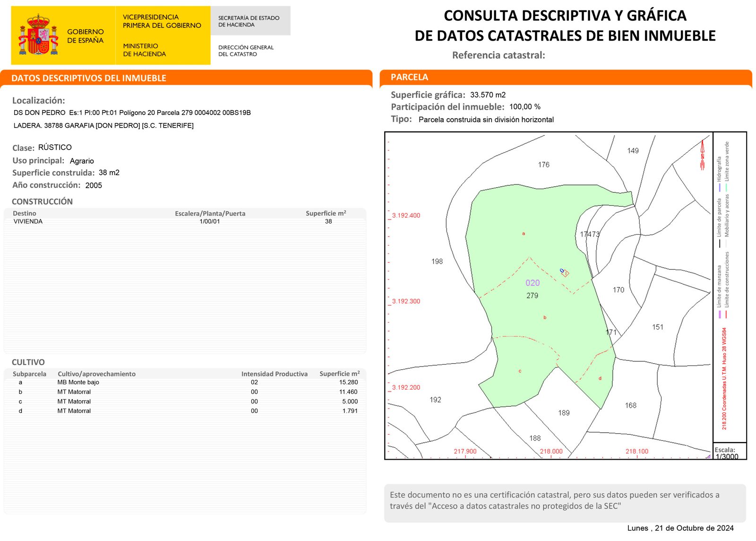Viewport: 756px width, 541px height.
Task: Click the 'Referencia catastral:' label
Action: coord(498,55)
